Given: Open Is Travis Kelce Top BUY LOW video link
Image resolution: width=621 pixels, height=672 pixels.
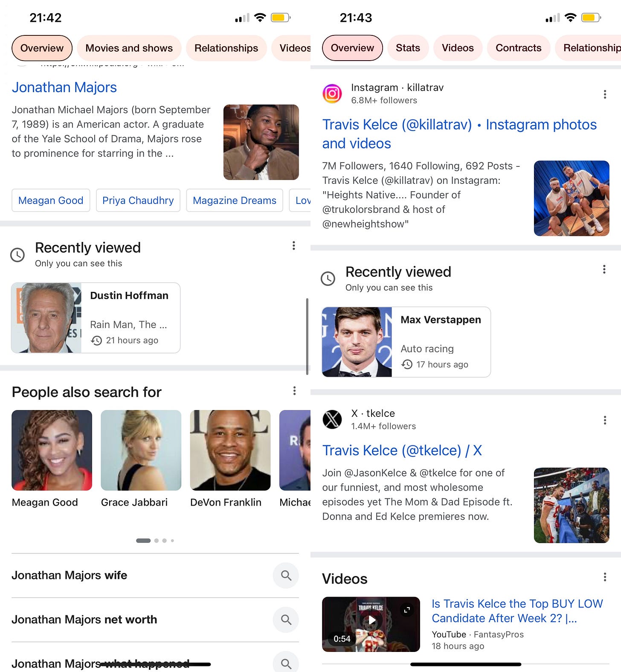Looking at the screenshot, I should click(x=517, y=611).
